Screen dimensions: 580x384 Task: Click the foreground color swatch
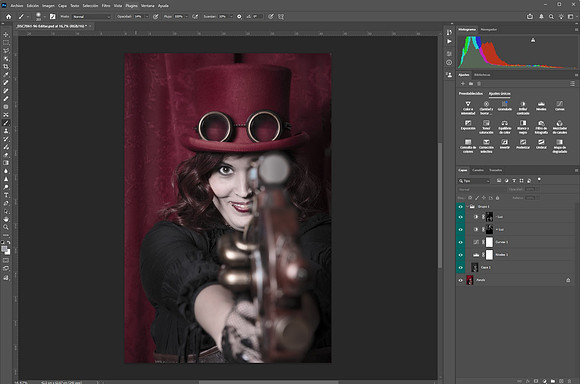click(4, 249)
